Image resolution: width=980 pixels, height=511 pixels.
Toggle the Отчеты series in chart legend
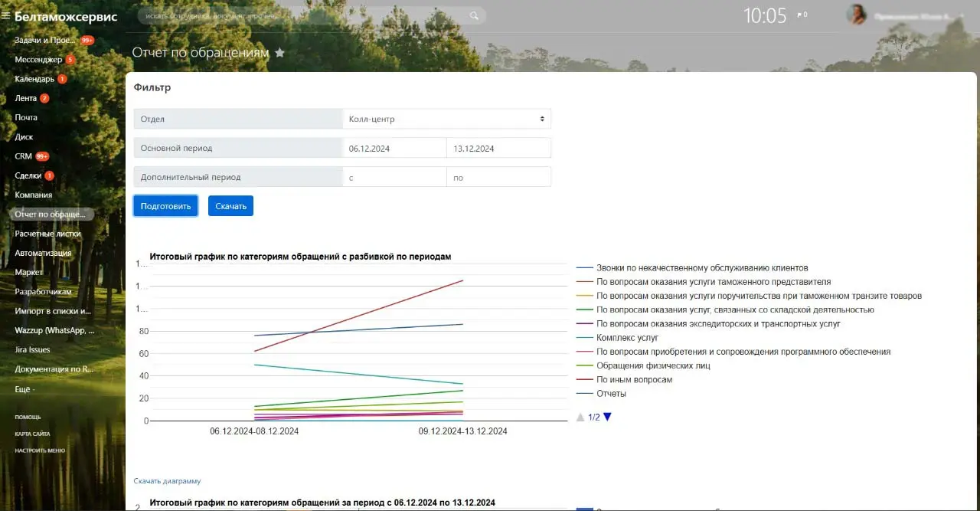click(611, 394)
